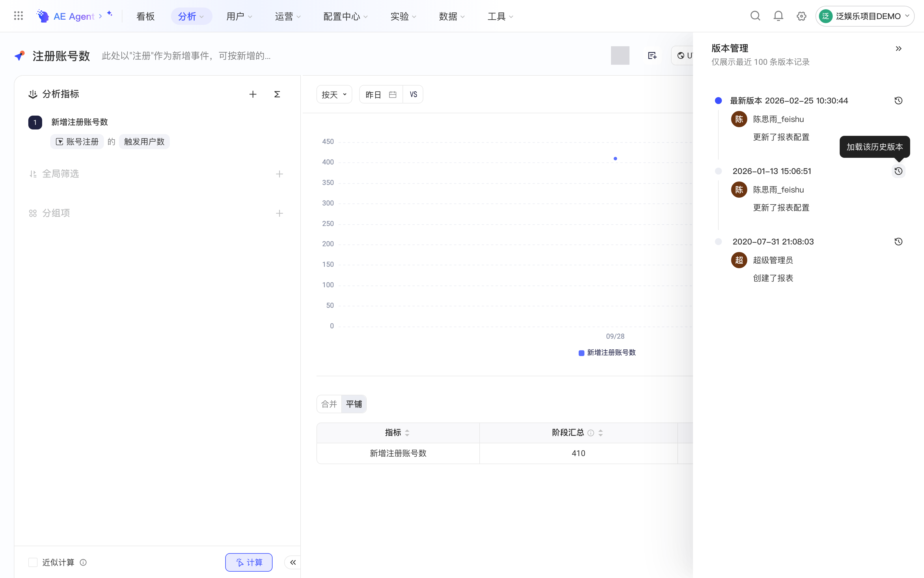
Task: Open AE Agent assistant
Action: [x=74, y=16]
